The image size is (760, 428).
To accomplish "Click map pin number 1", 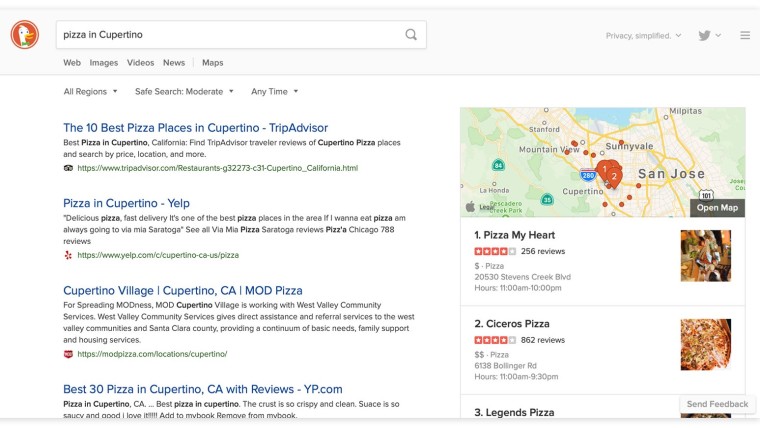I will tap(604, 171).
